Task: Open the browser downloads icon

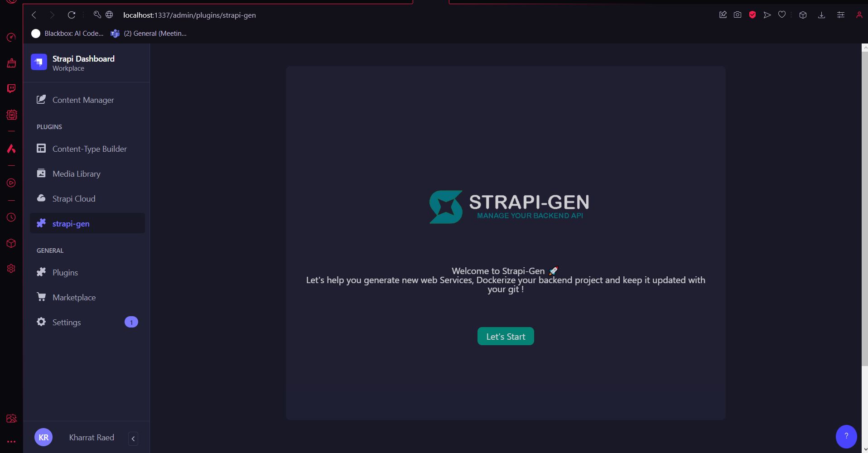Action: coord(821,15)
